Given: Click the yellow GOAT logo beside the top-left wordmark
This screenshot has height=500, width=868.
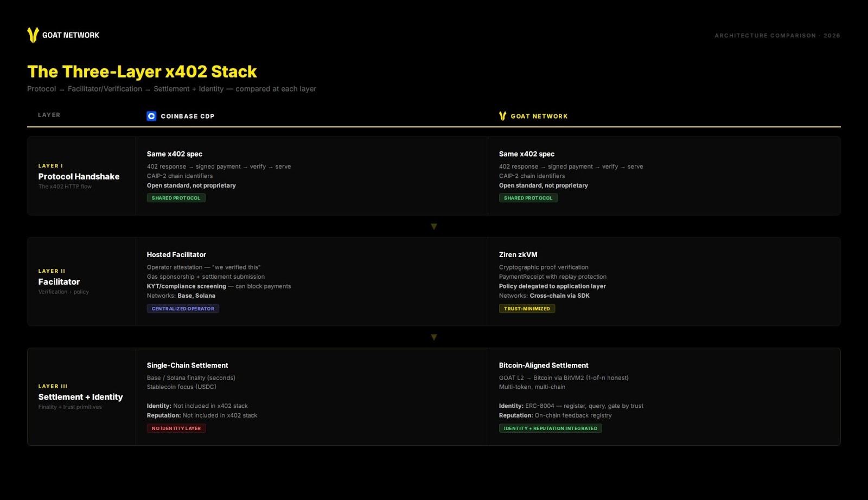Looking at the screenshot, I should coord(33,35).
